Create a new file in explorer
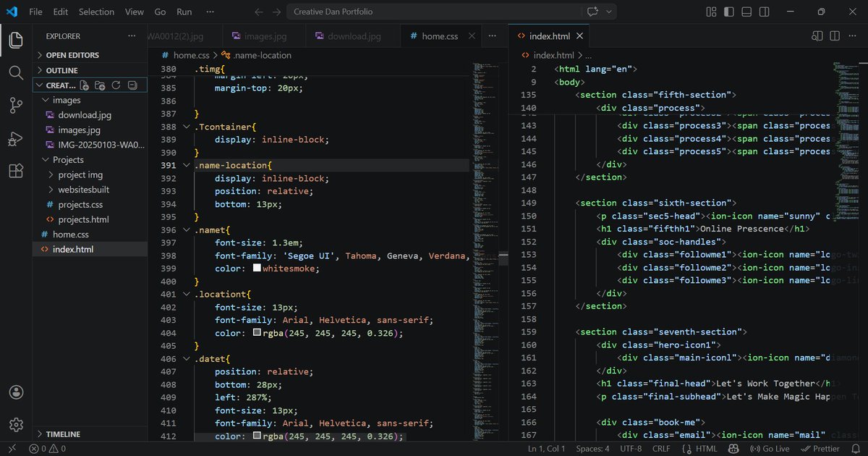The image size is (868, 456). tap(85, 85)
